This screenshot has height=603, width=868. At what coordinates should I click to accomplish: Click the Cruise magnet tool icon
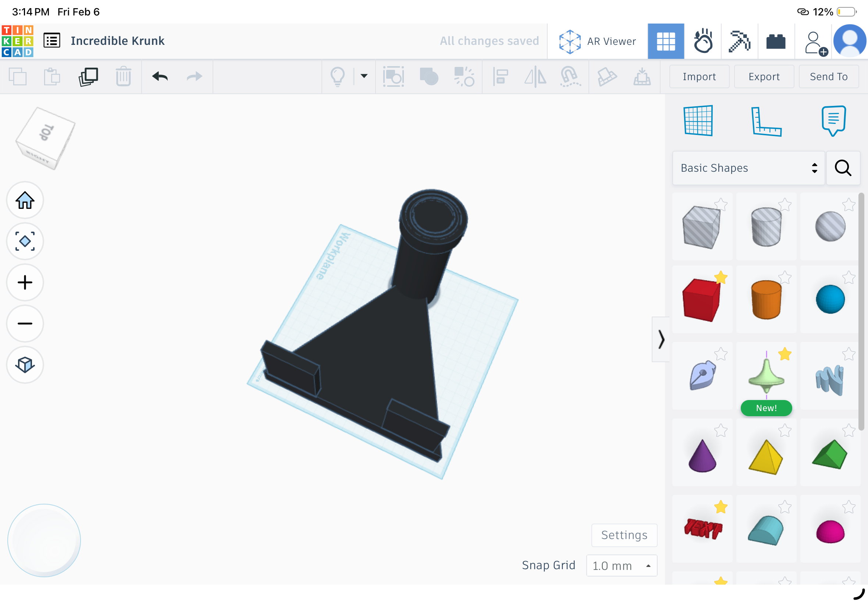570,77
